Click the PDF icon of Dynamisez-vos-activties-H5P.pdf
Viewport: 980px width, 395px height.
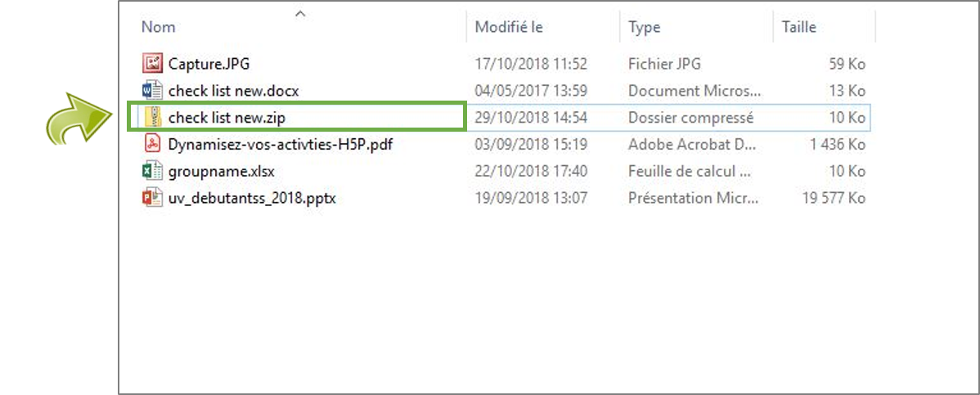tap(152, 144)
